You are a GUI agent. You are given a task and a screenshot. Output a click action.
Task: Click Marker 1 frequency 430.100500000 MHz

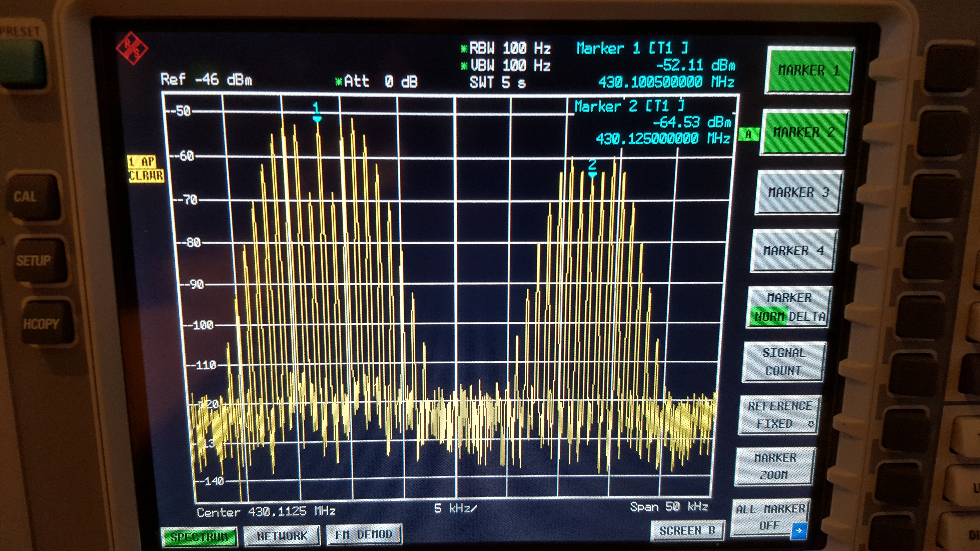tap(666, 82)
